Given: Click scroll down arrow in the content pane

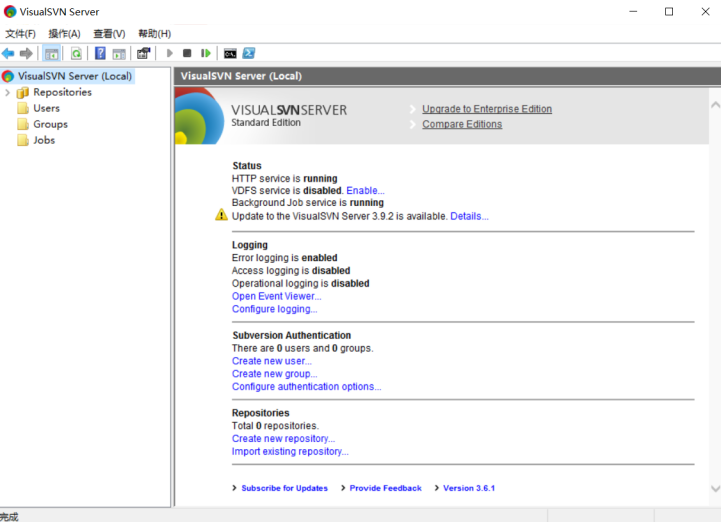Looking at the screenshot, I should 715,489.
